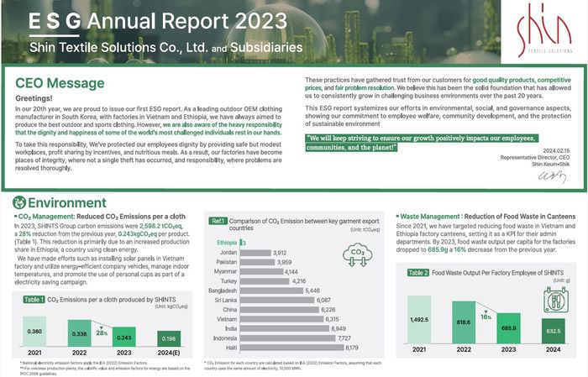Click the '2,598.2 tCO2eq' figure
This screenshot has width=588, height=377.
coord(160,226)
